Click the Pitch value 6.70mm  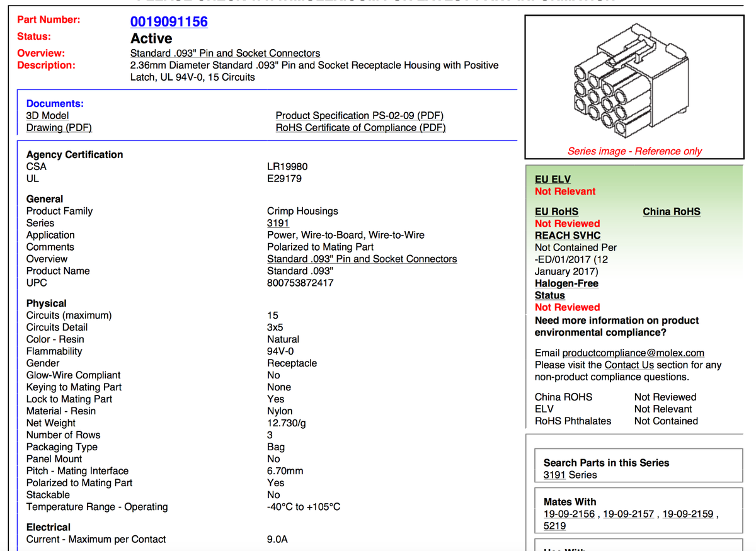(285, 471)
